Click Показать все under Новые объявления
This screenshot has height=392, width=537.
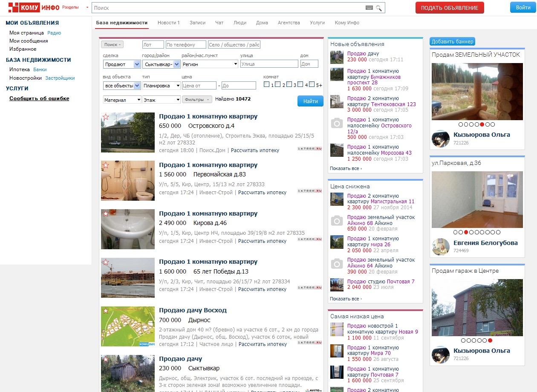tap(345, 168)
